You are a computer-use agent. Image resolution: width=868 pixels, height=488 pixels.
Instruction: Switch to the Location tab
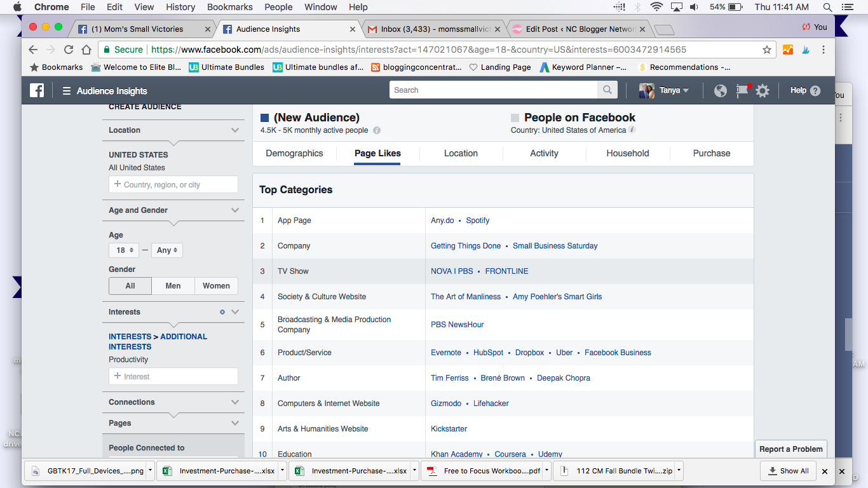click(x=461, y=153)
